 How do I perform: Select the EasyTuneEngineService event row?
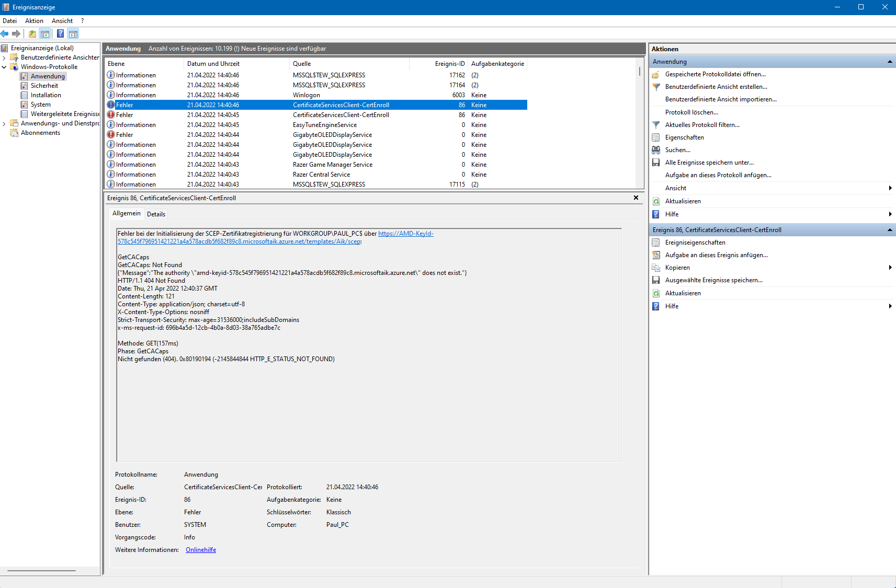point(316,125)
